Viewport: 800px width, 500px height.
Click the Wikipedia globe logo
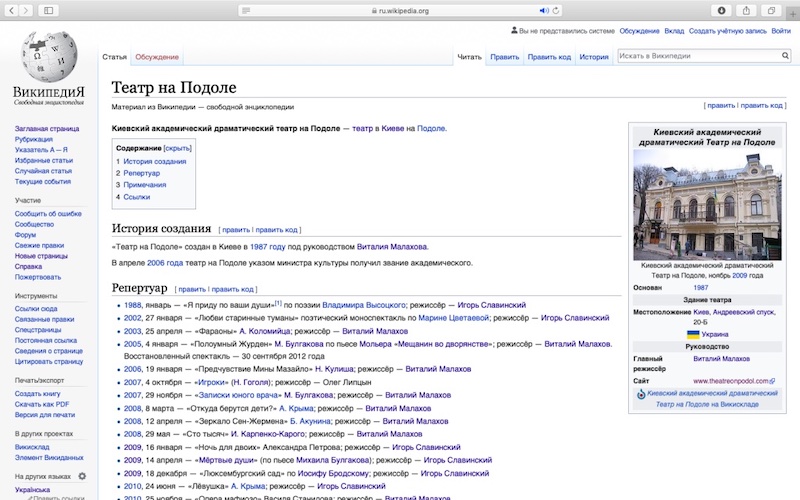[x=49, y=57]
